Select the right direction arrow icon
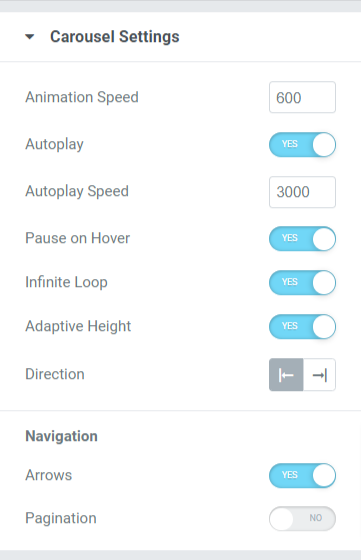 click(x=320, y=375)
